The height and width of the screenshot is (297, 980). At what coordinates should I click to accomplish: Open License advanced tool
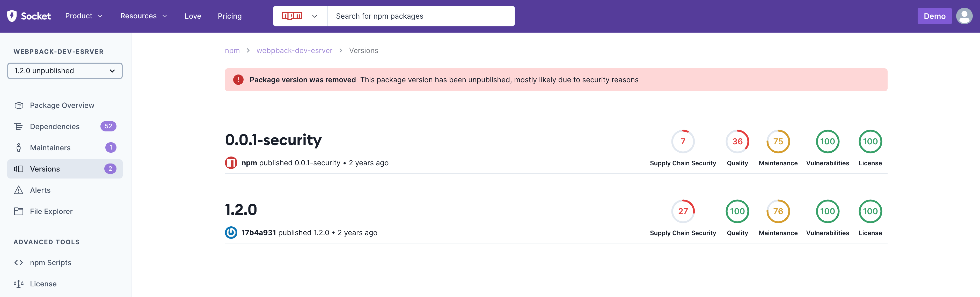(65, 284)
